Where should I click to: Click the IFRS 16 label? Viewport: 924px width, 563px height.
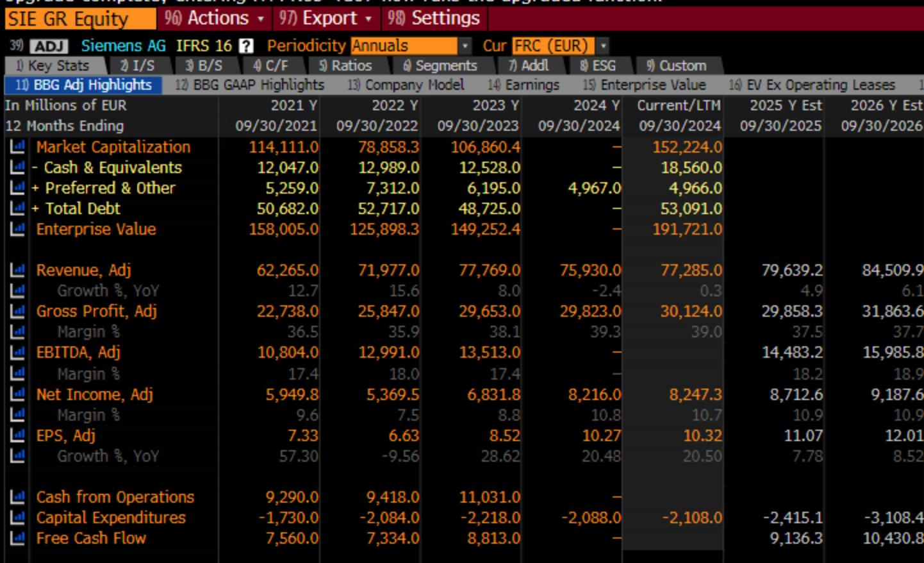click(x=204, y=46)
